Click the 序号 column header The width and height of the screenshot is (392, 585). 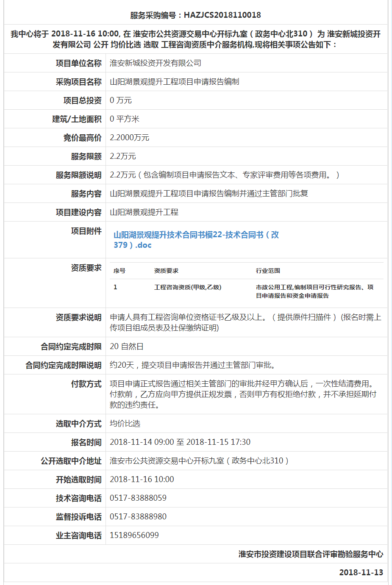tap(120, 271)
